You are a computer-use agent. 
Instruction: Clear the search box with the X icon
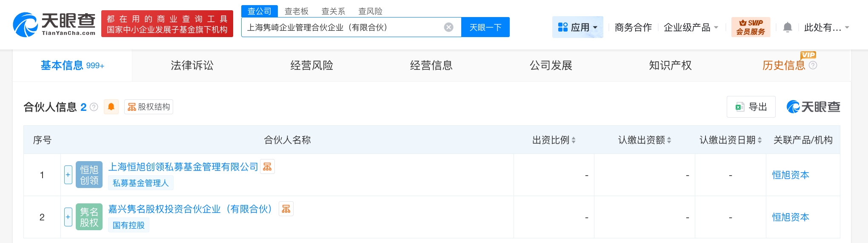point(448,27)
